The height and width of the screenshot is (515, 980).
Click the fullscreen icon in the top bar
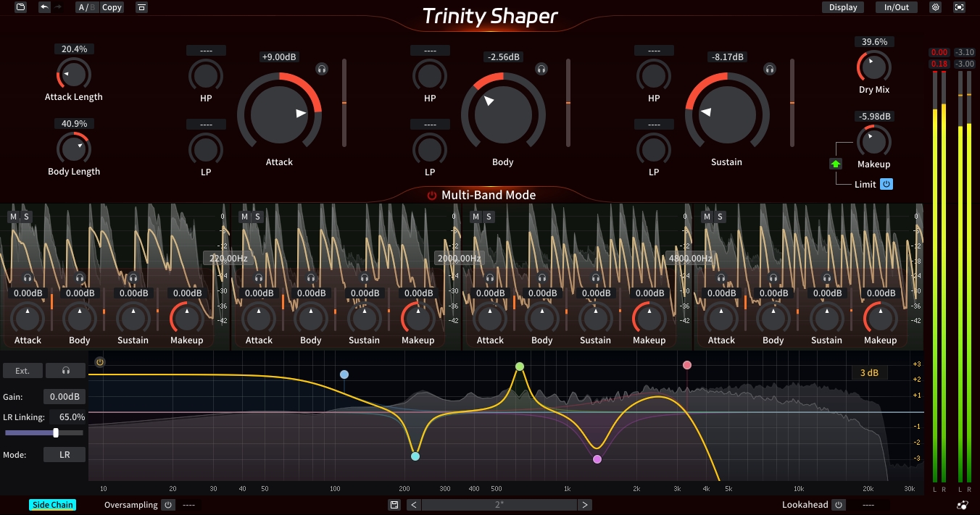pyautogui.click(x=960, y=7)
